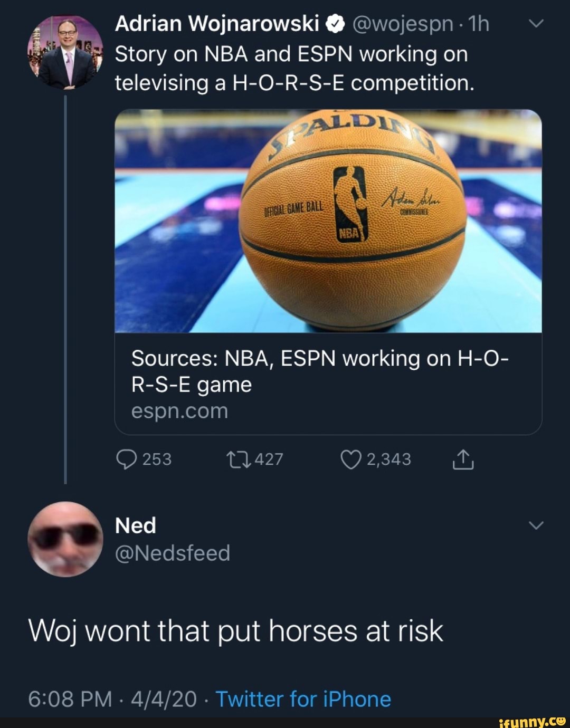Image resolution: width=570 pixels, height=728 pixels.
Task: Open the dropdown chevron on Ned's tweet
Action: click(x=537, y=525)
